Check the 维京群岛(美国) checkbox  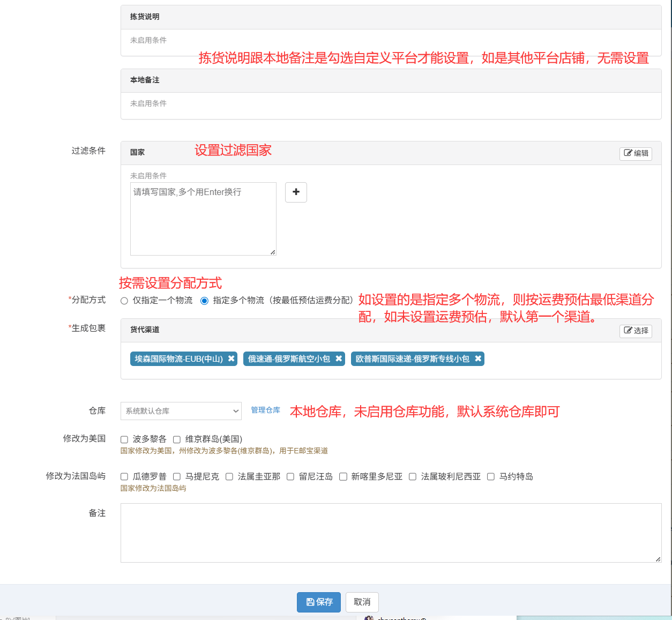pyautogui.click(x=177, y=439)
